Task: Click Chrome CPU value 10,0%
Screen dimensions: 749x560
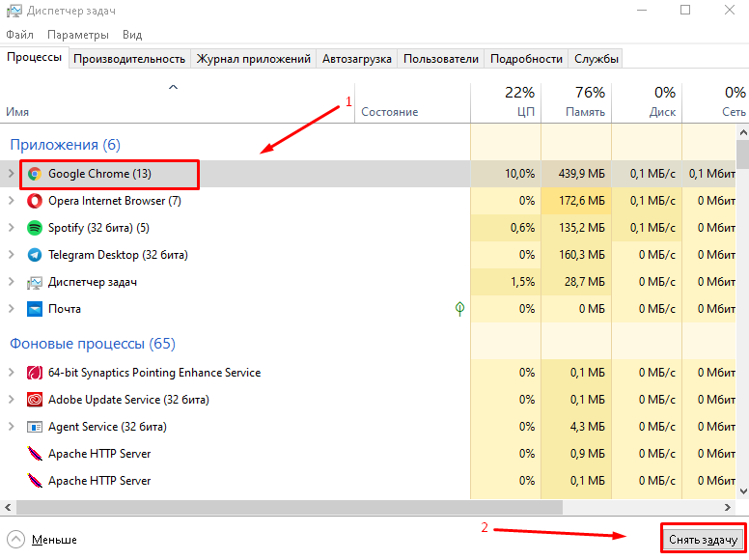Action: pos(519,174)
